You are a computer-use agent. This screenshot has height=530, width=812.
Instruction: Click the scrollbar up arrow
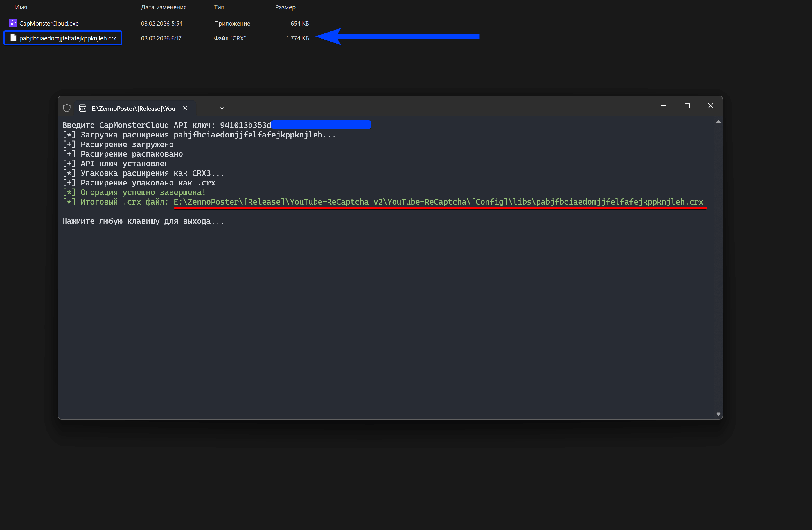click(718, 121)
